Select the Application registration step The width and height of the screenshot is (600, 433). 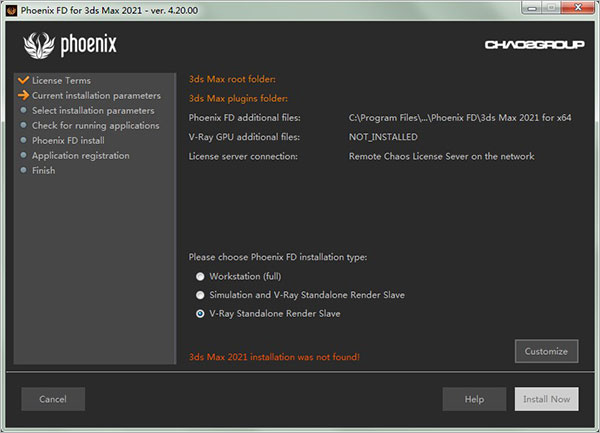point(81,156)
